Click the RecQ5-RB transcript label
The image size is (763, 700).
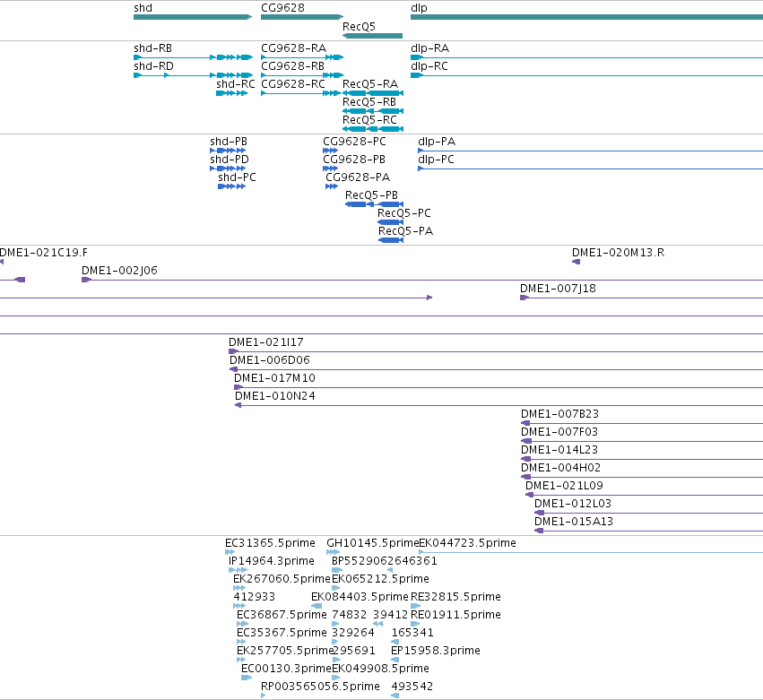(369, 103)
